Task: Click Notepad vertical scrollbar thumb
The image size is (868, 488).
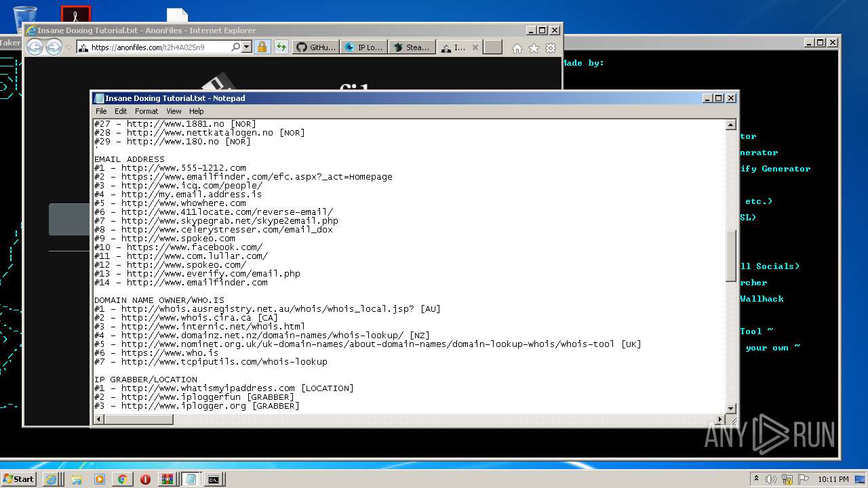Action: 731,256
